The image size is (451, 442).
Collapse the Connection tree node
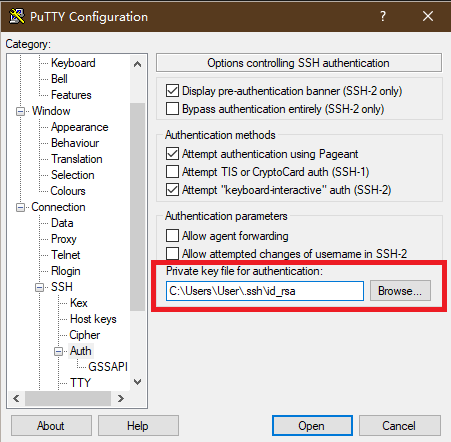click(x=20, y=207)
